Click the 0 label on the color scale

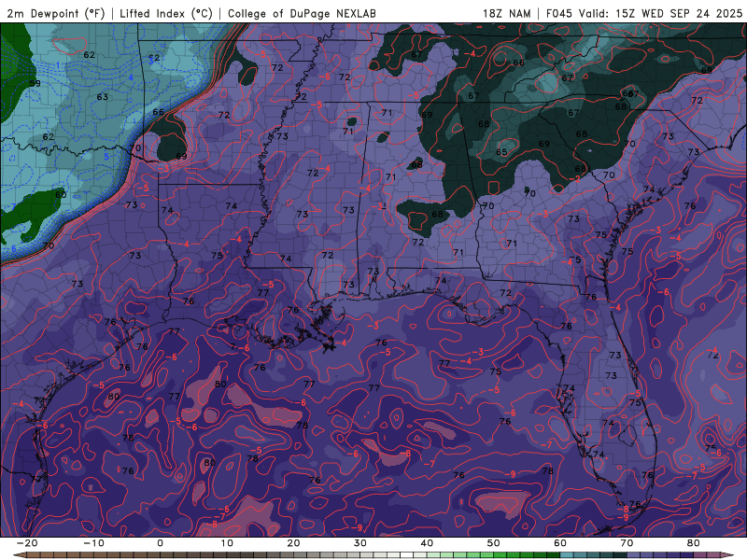[x=160, y=543]
